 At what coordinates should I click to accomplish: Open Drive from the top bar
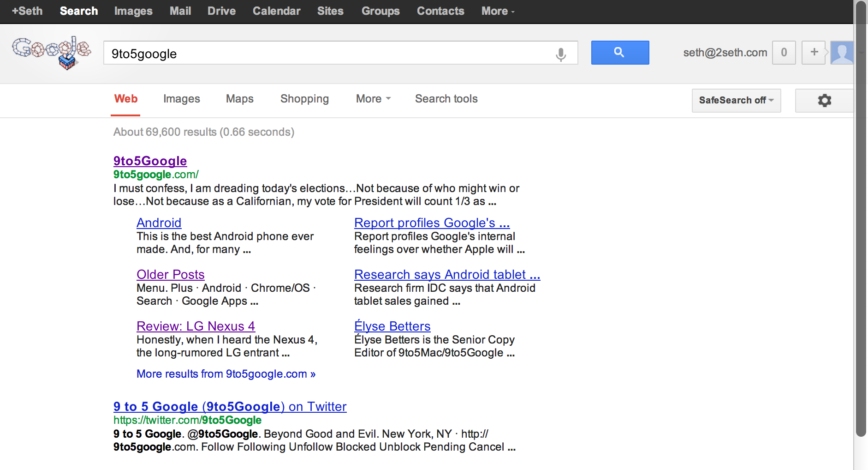pos(221,11)
